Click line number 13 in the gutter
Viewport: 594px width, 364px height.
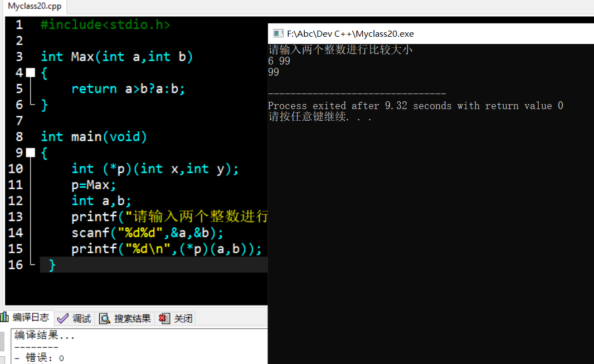16,217
